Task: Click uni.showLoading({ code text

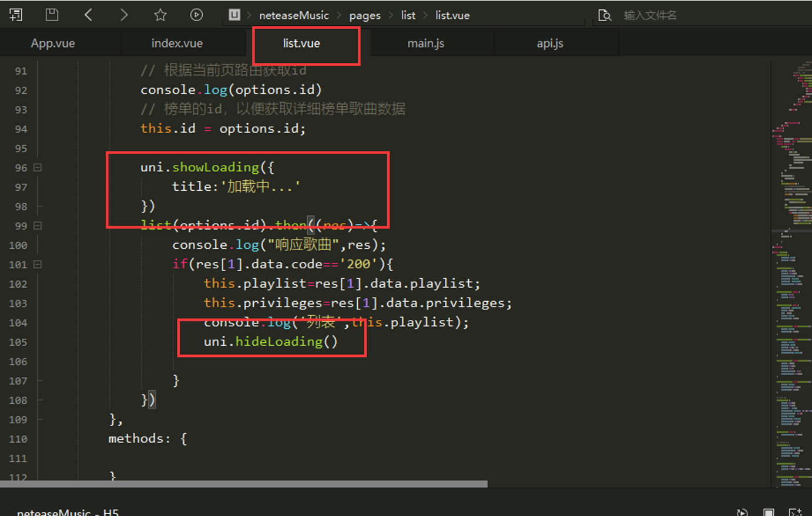Action: (207, 167)
